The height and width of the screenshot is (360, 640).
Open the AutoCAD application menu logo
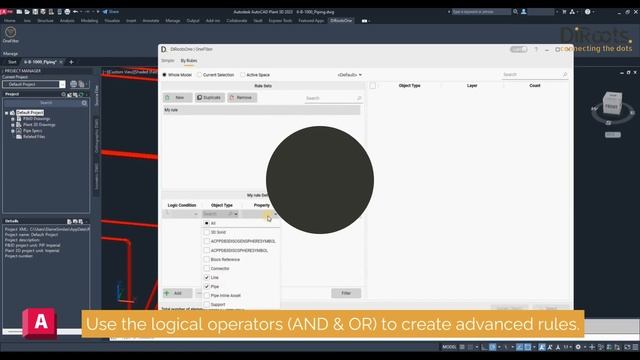click(x=6, y=12)
